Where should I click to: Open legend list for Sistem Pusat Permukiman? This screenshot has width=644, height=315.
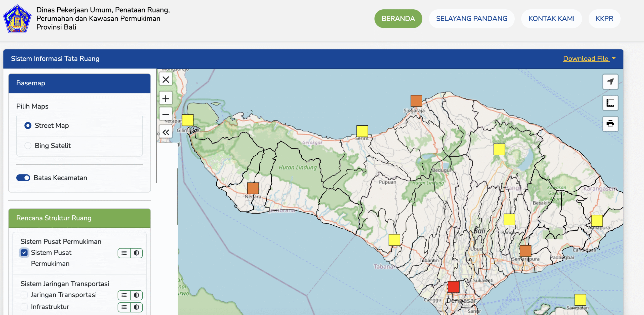124,253
